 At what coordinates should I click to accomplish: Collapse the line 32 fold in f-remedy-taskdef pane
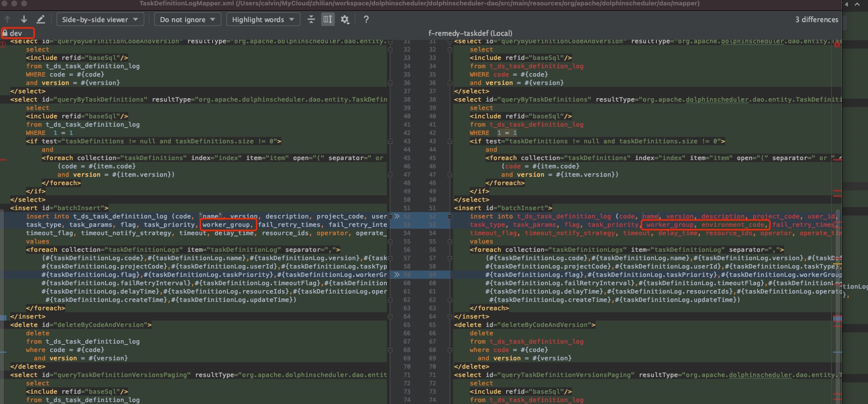[x=450, y=49]
